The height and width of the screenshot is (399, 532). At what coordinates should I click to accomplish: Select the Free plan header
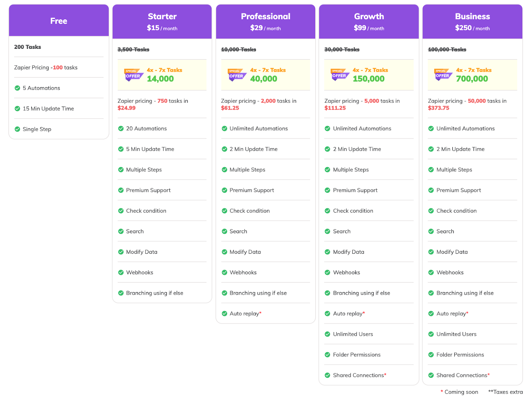pos(59,21)
